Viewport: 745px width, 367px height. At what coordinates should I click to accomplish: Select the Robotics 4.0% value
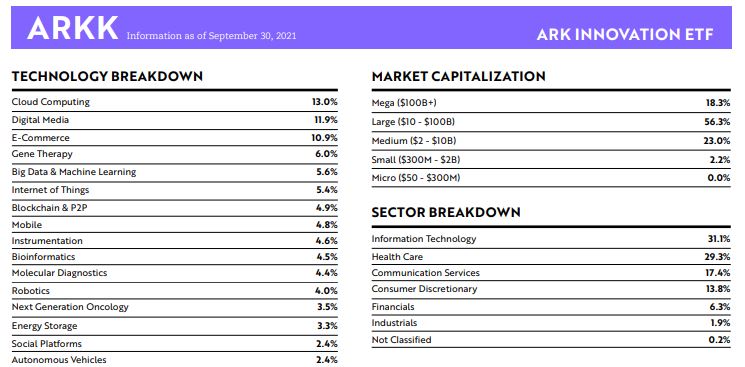click(326, 290)
